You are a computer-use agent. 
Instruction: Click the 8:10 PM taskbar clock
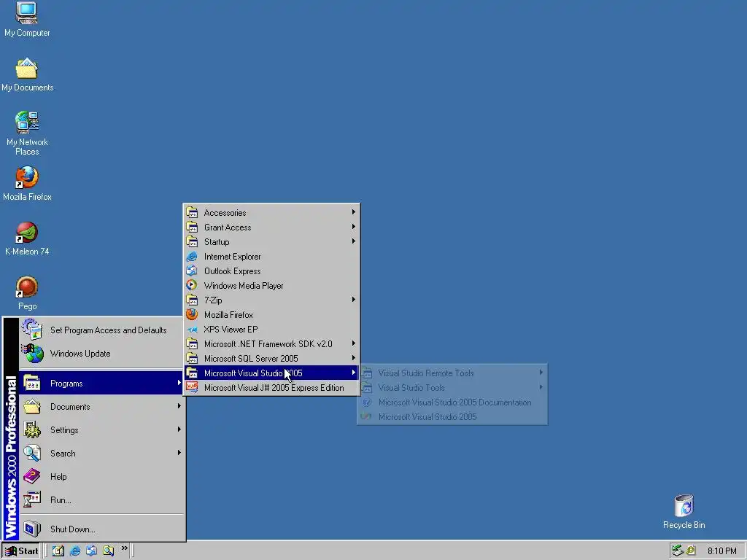721,551
